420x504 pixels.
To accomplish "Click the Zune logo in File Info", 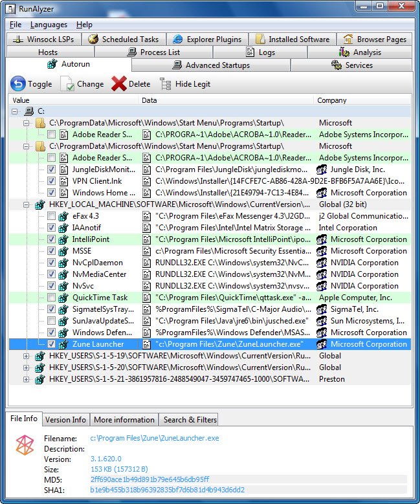I will [25, 445].
